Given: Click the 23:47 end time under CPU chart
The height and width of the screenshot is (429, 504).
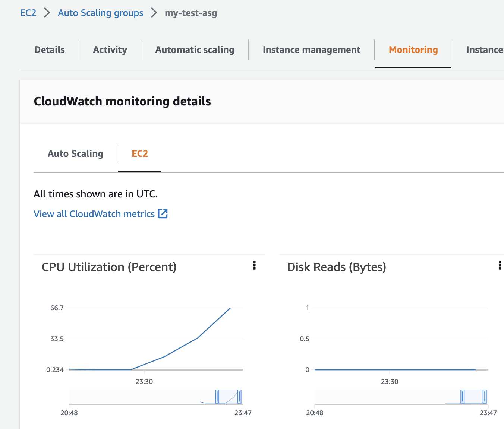Looking at the screenshot, I should (243, 413).
